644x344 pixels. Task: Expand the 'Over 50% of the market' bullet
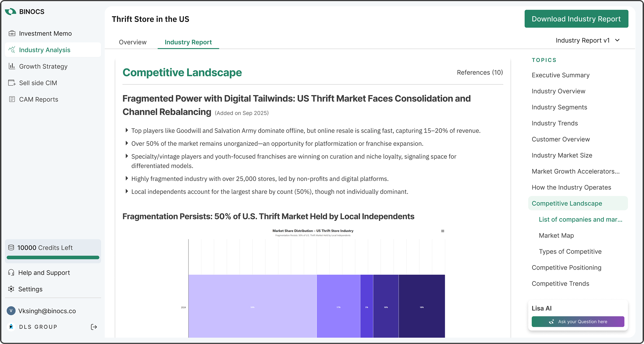point(127,143)
